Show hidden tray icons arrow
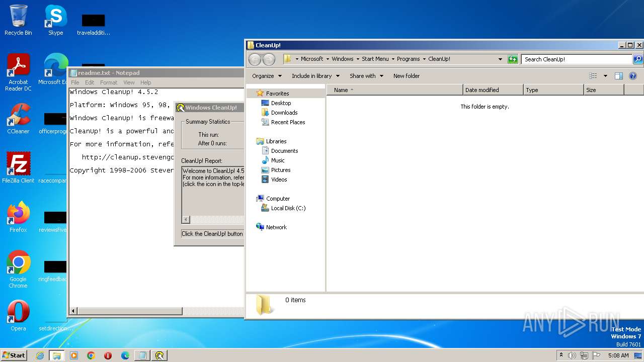 (561, 355)
